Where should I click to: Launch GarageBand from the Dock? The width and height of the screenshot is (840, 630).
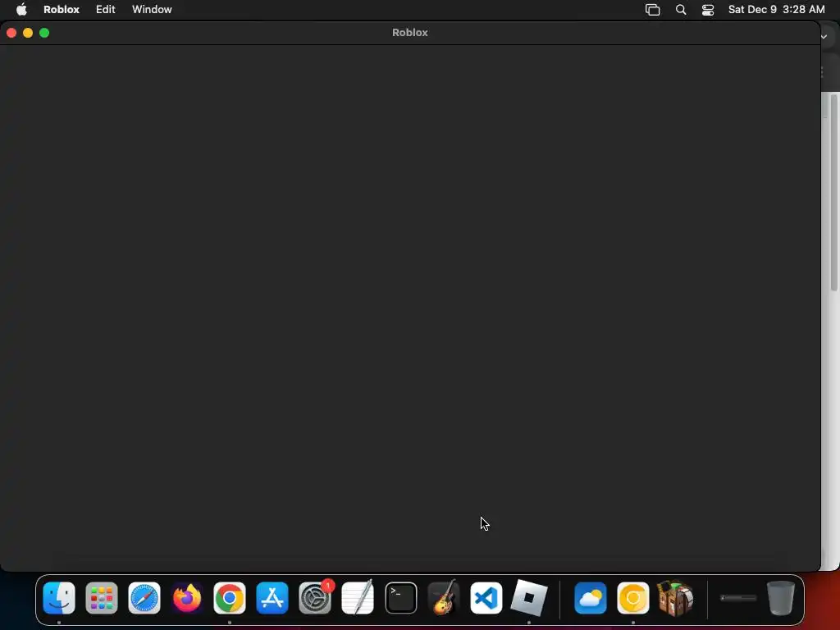tap(444, 598)
